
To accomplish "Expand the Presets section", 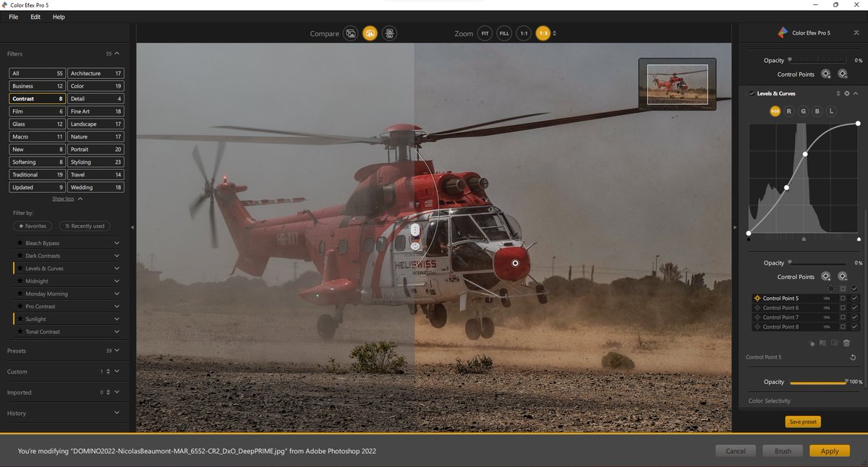I will [x=117, y=351].
